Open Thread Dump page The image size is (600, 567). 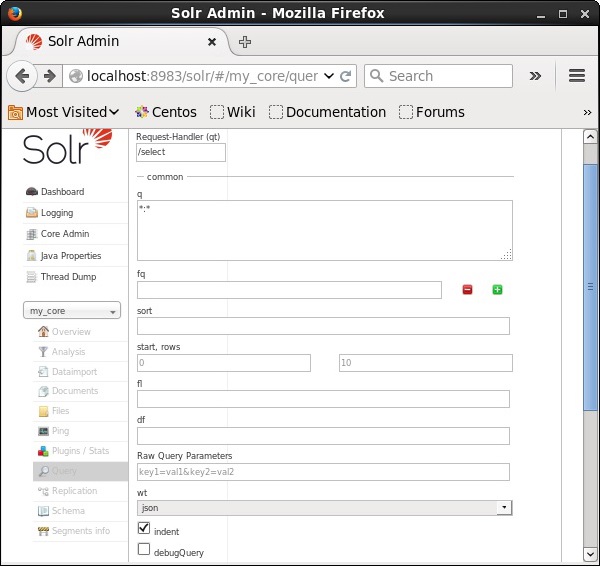pos(67,277)
